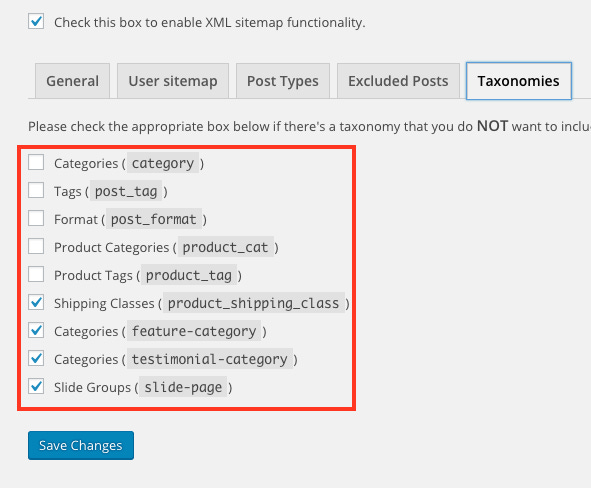Viewport: 591px width, 488px height.
Task: Check the Categories (category) checkbox
Action: point(36,162)
